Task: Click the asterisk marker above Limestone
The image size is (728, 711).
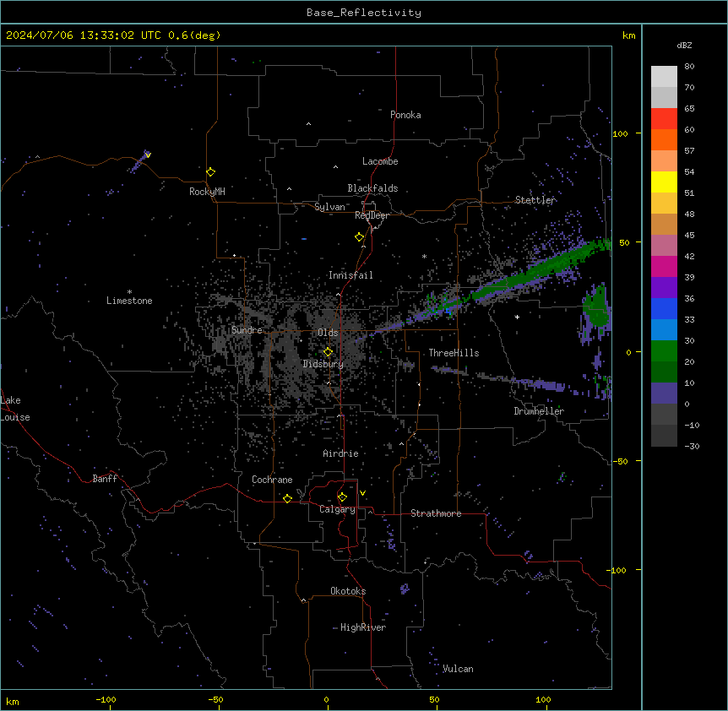Action: coord(129,292)
